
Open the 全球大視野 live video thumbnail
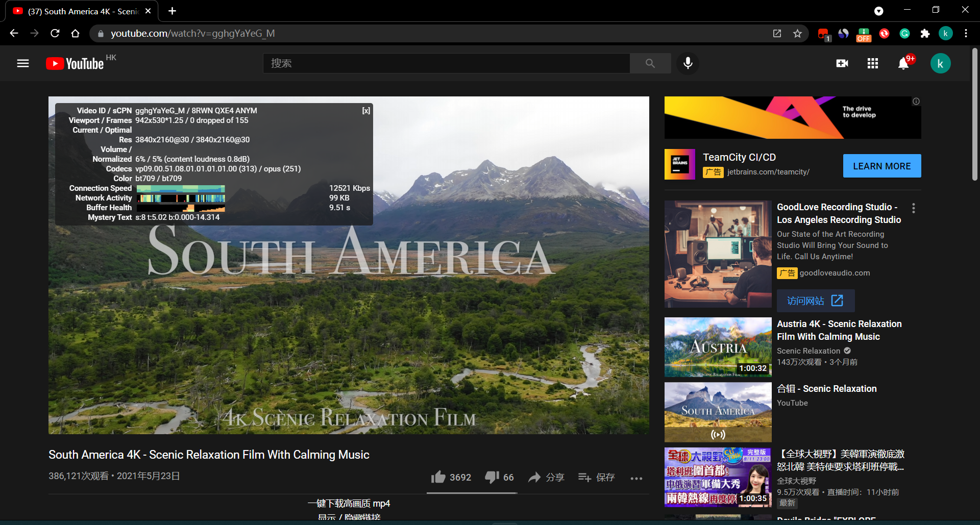(718, 477)
